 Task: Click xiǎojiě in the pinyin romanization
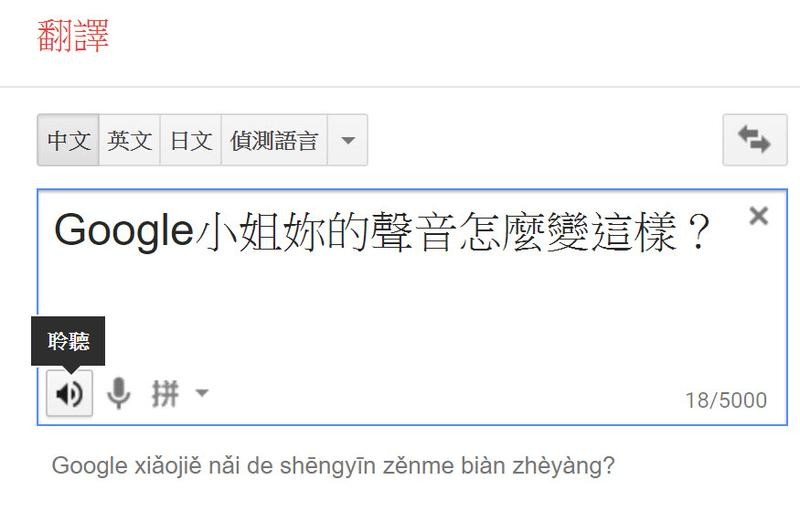(x=168, y=466)
